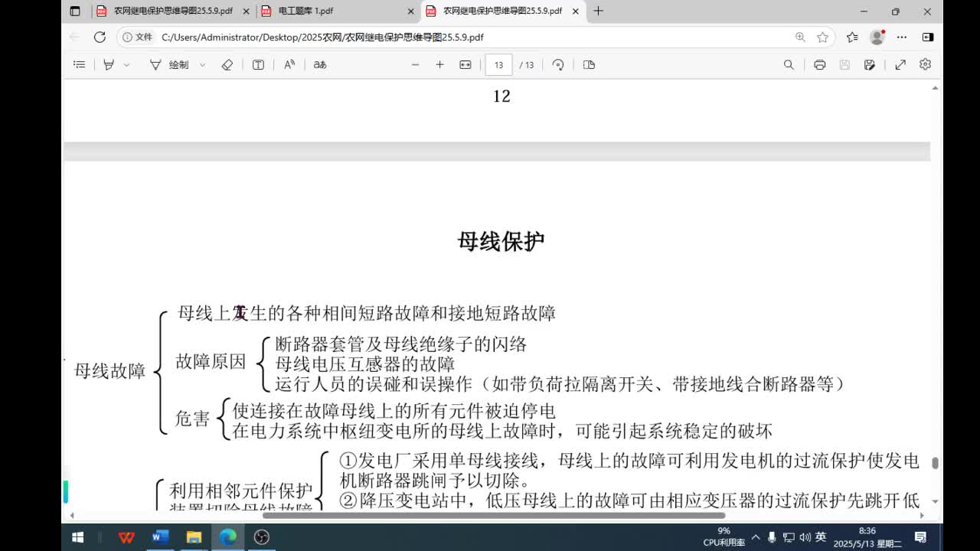The image size is (980, 551).
Task: Open the translate aあ tool
Action: (x=320, y=65)
